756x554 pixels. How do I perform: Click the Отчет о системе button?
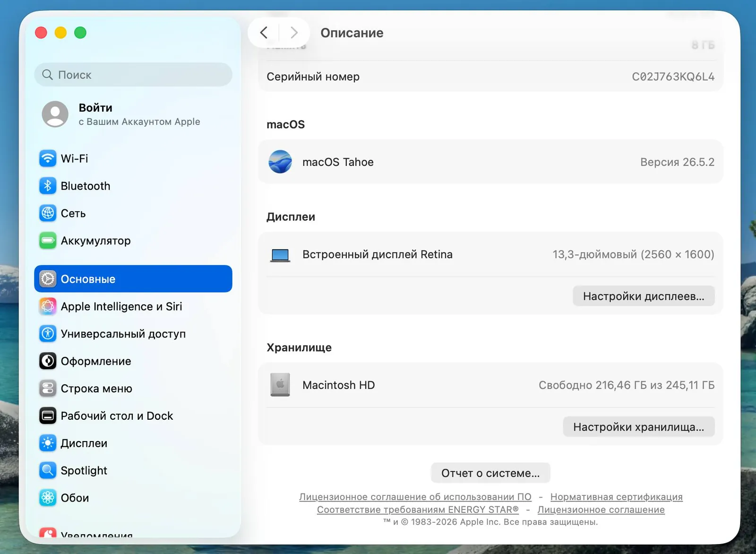click(x=490, y=473)
